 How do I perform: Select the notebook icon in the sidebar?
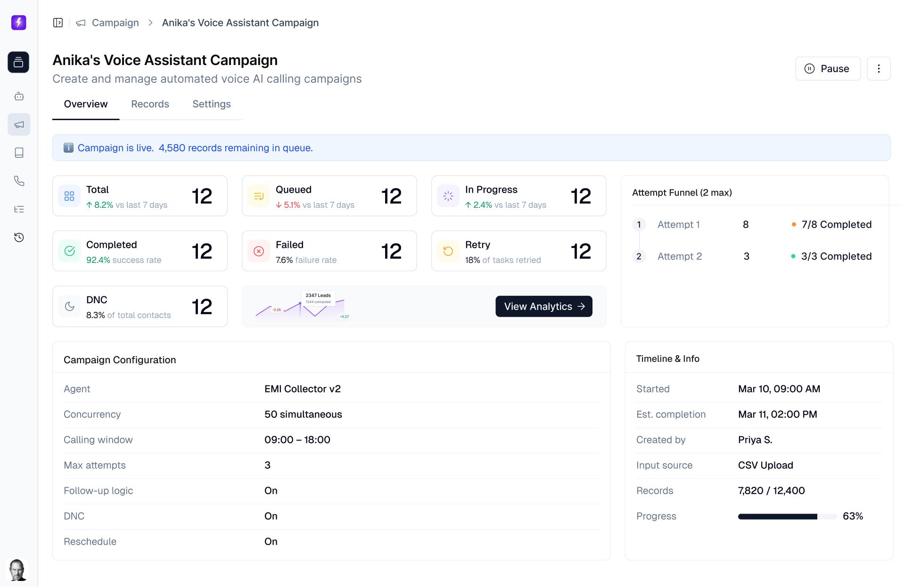pos(19,152)
